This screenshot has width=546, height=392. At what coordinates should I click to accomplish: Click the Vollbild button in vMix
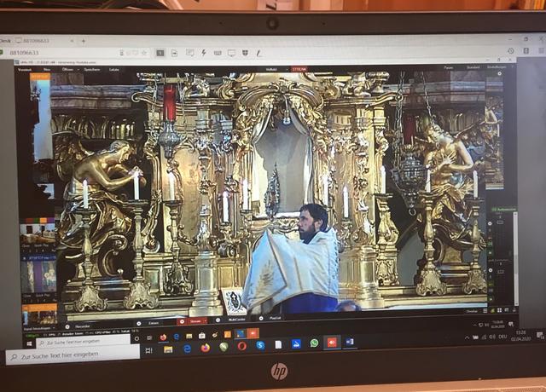point(271,70)
